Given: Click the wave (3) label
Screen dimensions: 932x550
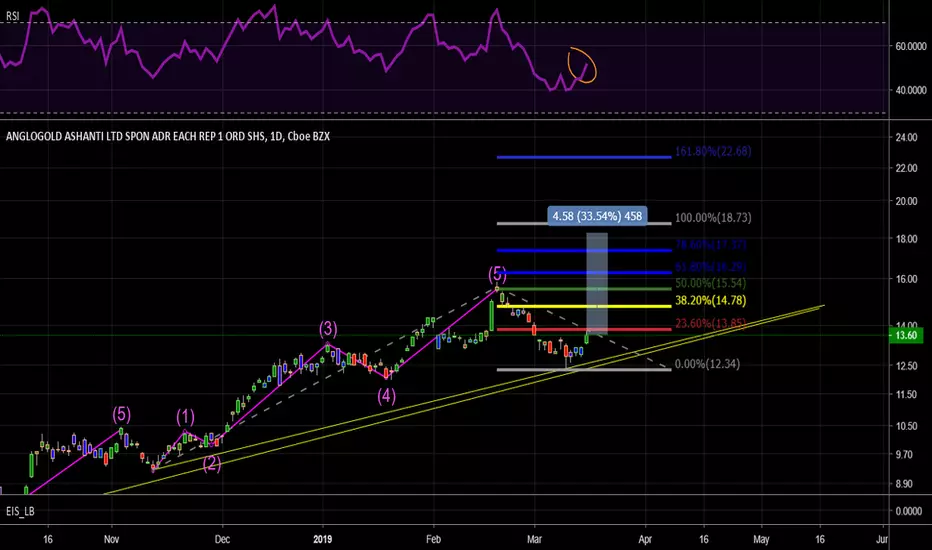Looking at the screenshot, I should click(328, 329).
